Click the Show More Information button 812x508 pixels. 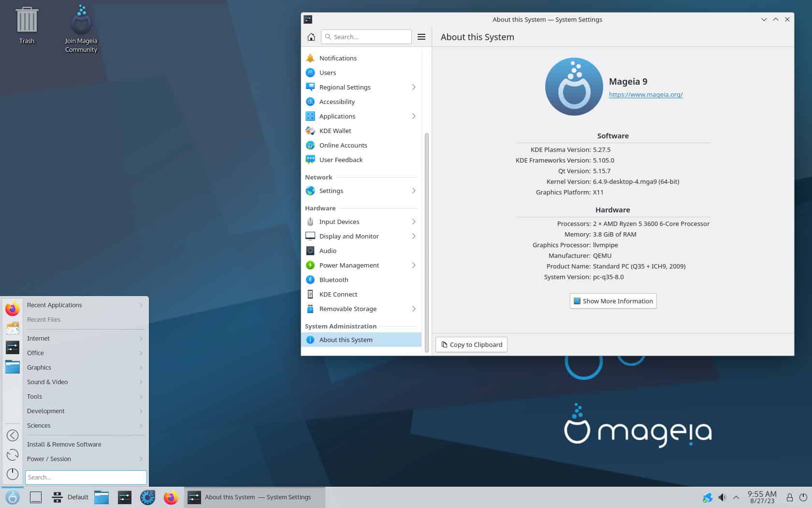(x=612, y=300)
